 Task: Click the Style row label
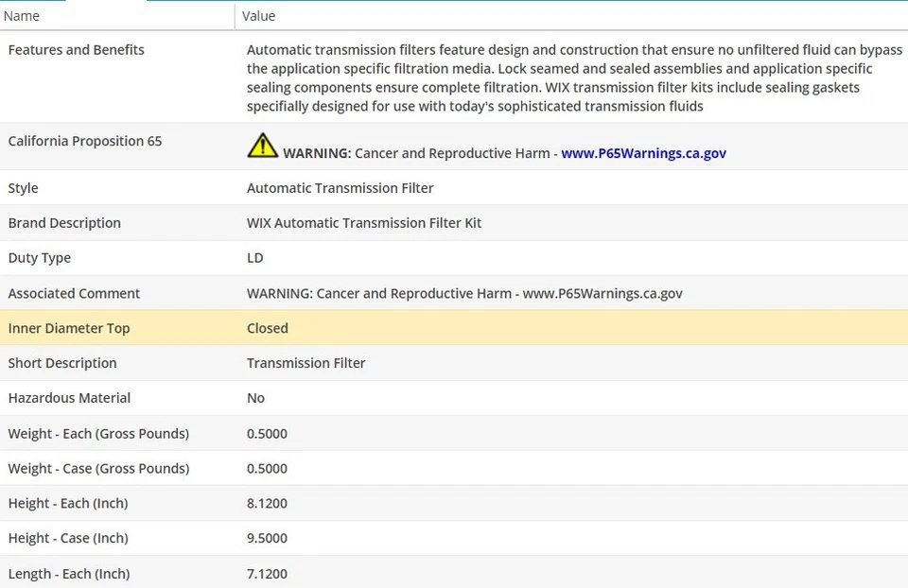(24, 188)
